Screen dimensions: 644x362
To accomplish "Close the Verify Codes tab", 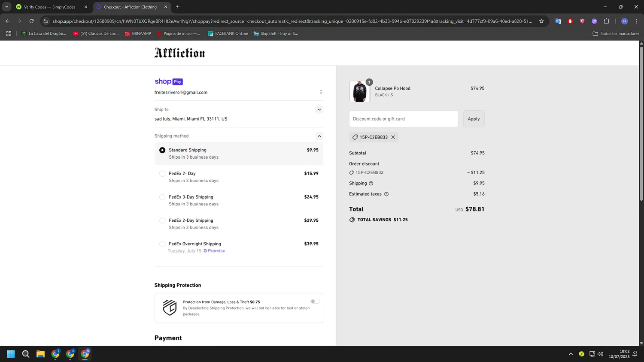I will point(86,7).
